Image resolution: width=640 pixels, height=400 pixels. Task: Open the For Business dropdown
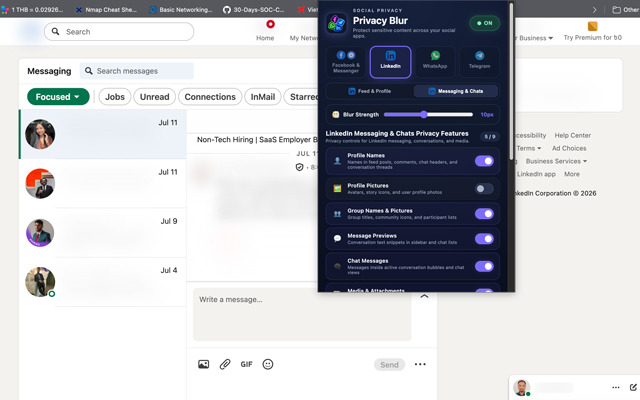tap(535, 38)
